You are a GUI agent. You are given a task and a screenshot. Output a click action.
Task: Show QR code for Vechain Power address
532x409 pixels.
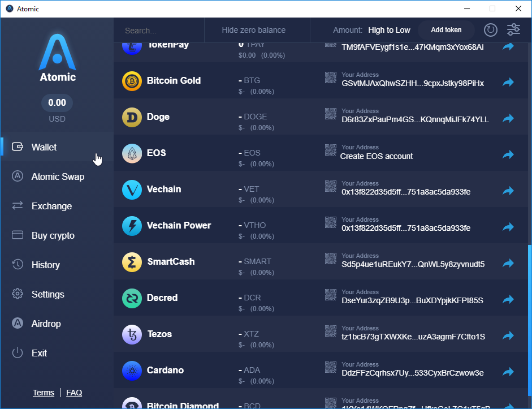pyautogui.click(x=331, y=222)
